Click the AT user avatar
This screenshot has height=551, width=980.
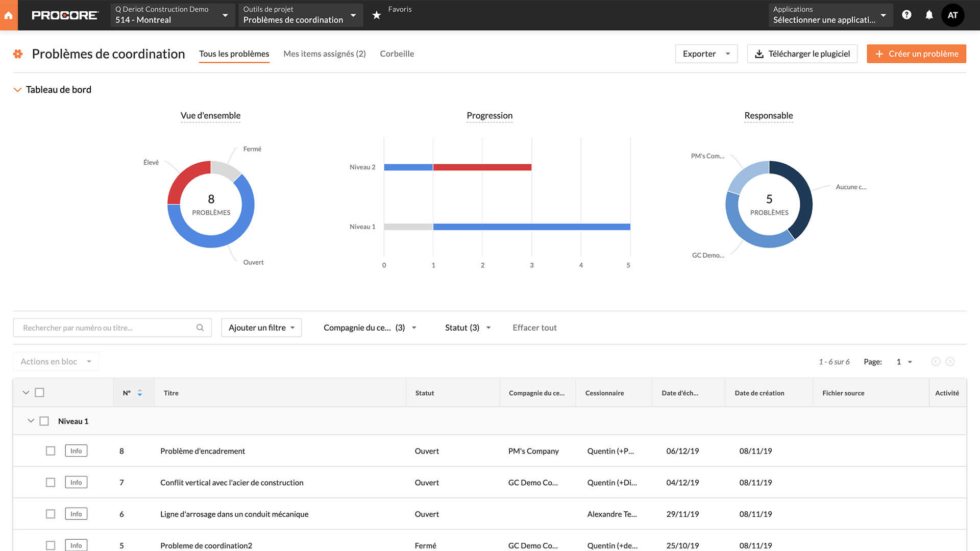(952, 15)
